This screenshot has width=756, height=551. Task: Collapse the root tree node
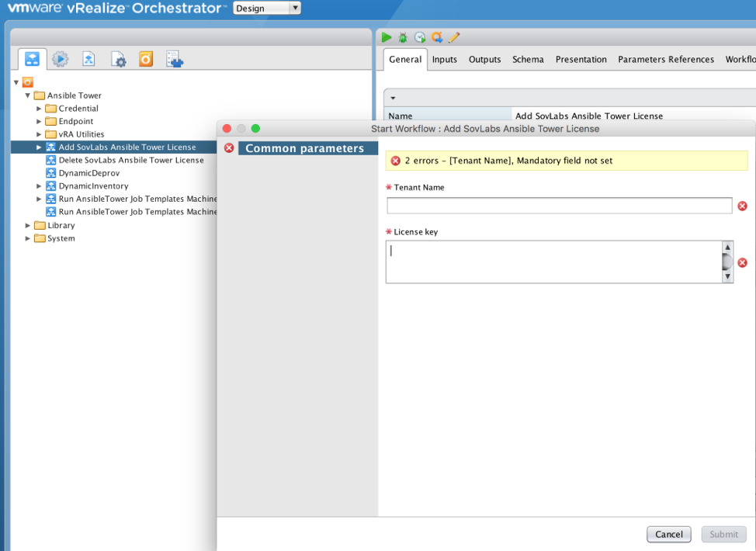click(16, 82)
